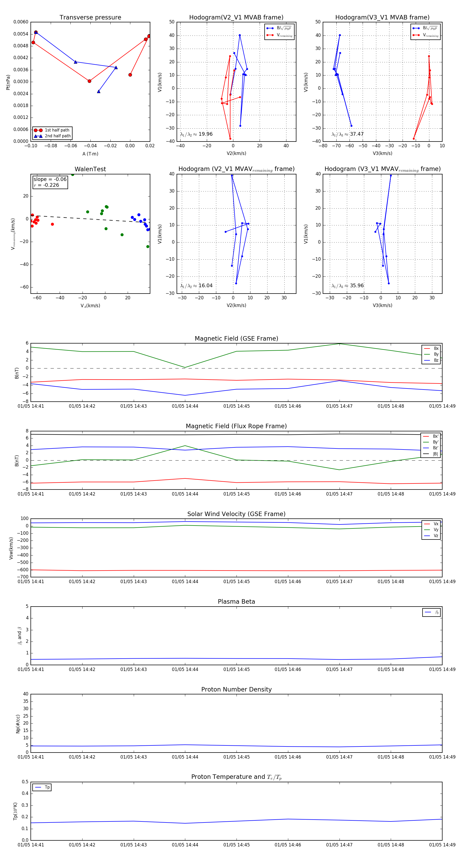Click the λ1/λ3 ≈ 37.47 annotation
The image size is (473, 868).
tap(347, 134)
